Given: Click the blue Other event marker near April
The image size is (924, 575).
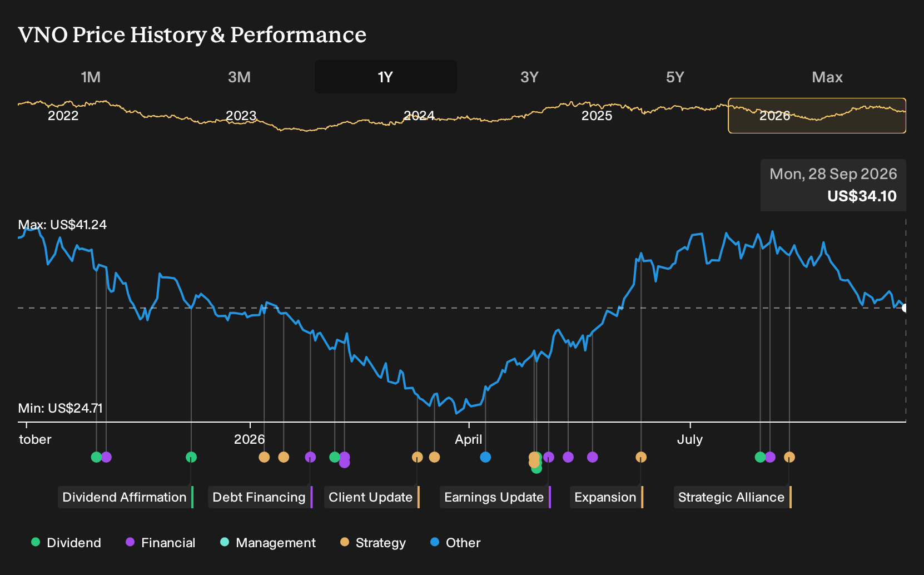Looking at the screenshot, I should point(485,457).
